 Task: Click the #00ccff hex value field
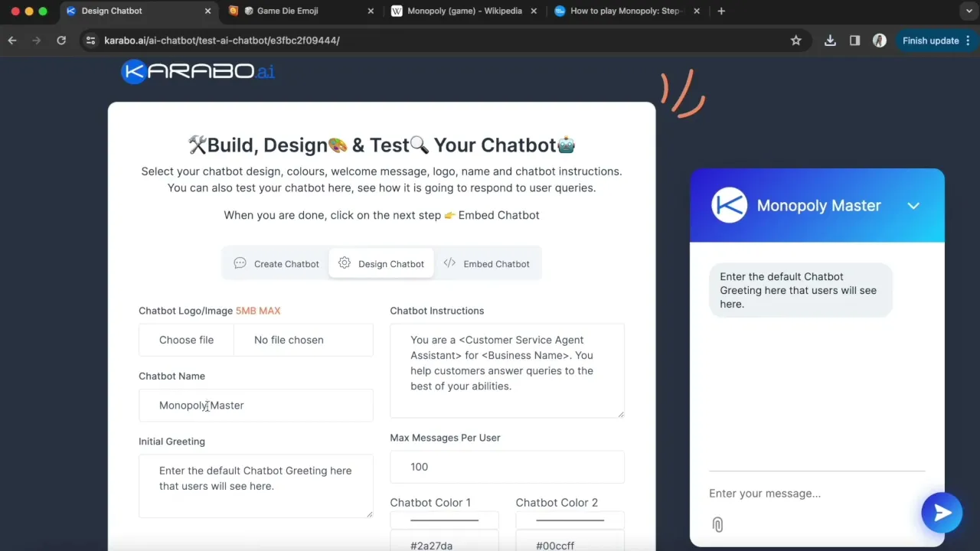570,542
